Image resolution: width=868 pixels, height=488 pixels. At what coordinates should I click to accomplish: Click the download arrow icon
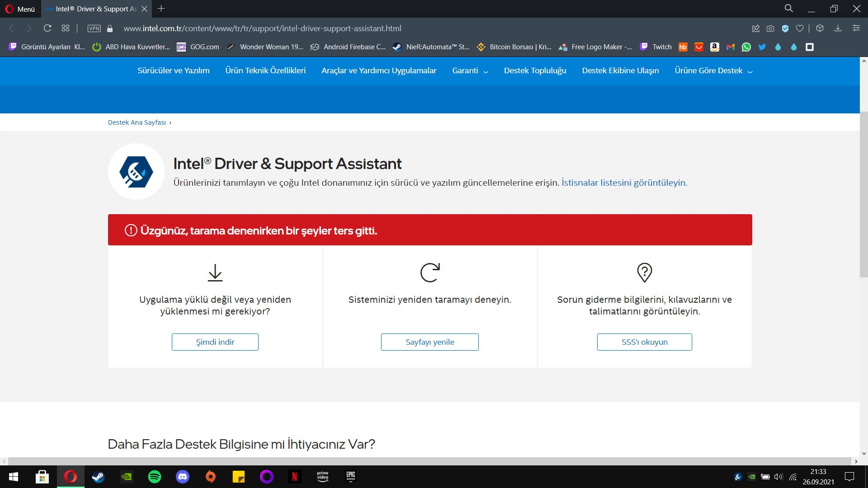[215, 272]
